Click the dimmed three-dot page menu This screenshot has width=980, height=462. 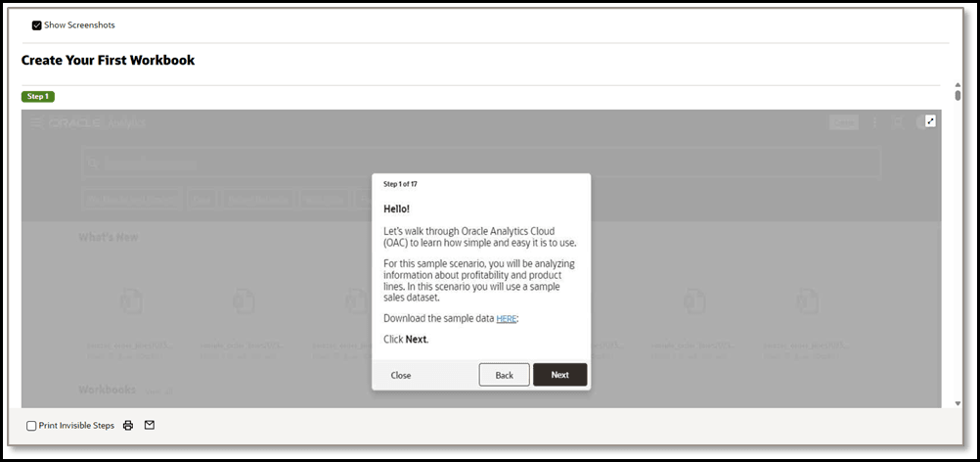874,122
